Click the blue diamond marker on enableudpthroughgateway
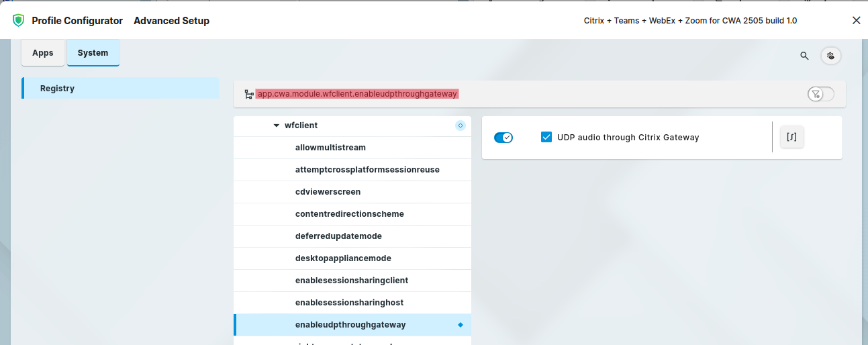 (461, 325)
